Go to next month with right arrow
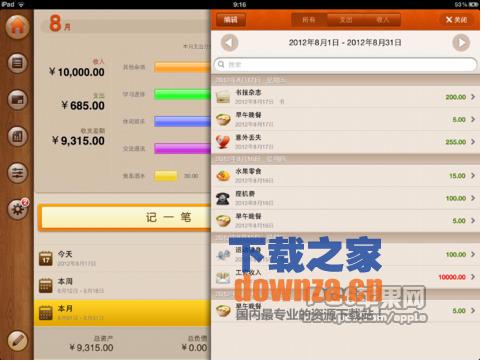This screenshot has height=361, width=481. [461, 43]
